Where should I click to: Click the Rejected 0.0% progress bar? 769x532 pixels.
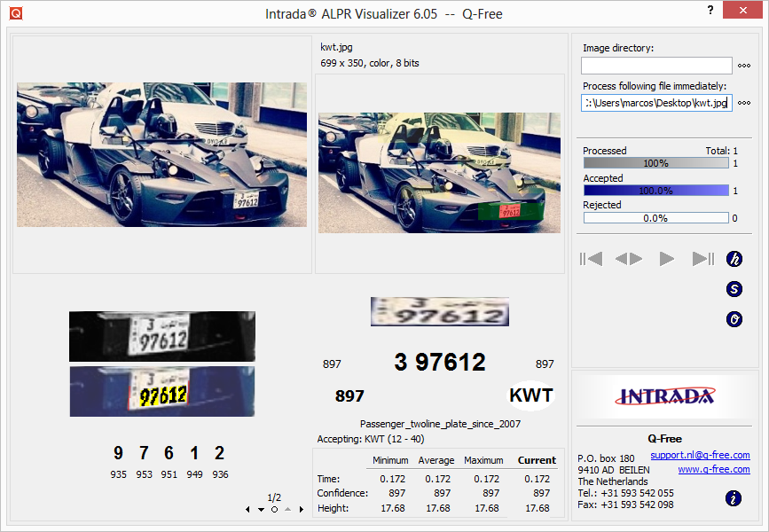tap(655, 218)
